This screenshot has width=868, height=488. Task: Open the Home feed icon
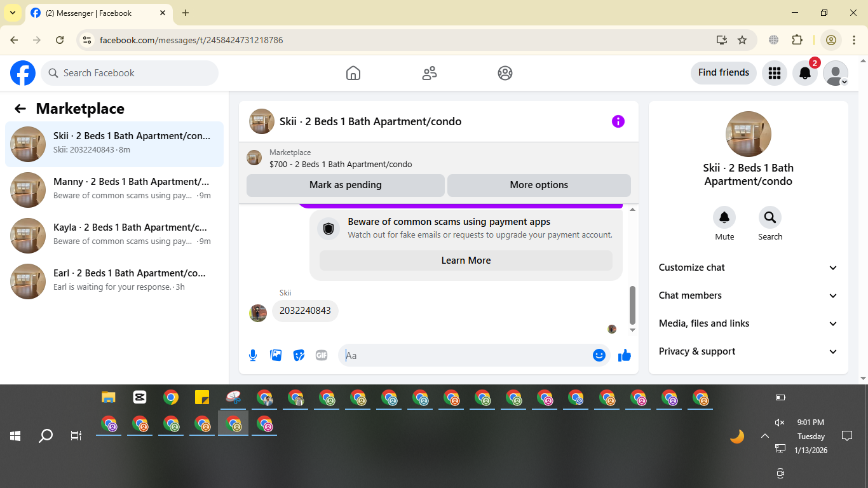click(353, 73)
